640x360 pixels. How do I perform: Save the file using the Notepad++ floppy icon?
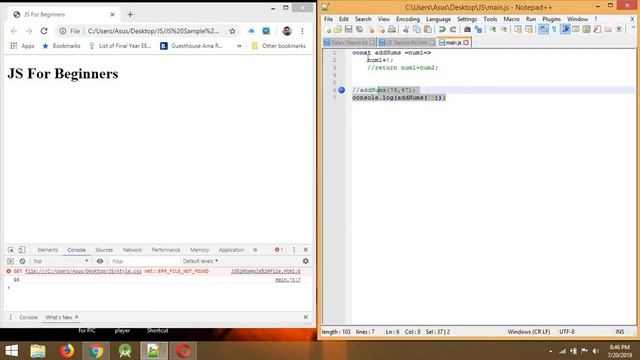click(x=348, y=29)
